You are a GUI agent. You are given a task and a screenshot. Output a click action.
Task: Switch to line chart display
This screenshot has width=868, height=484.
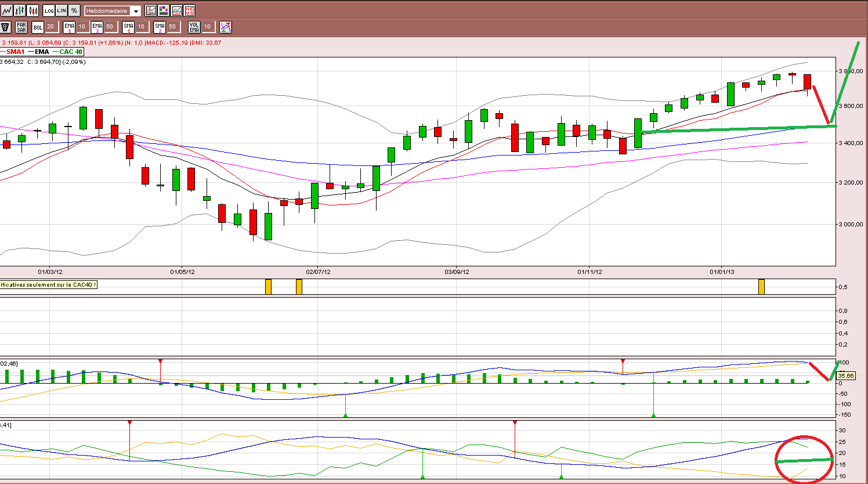[6, 10]
